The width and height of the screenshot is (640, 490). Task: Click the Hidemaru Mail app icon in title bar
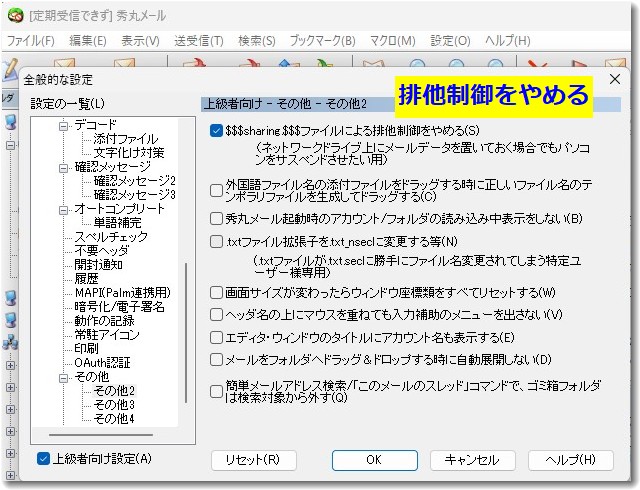(15, 16)
